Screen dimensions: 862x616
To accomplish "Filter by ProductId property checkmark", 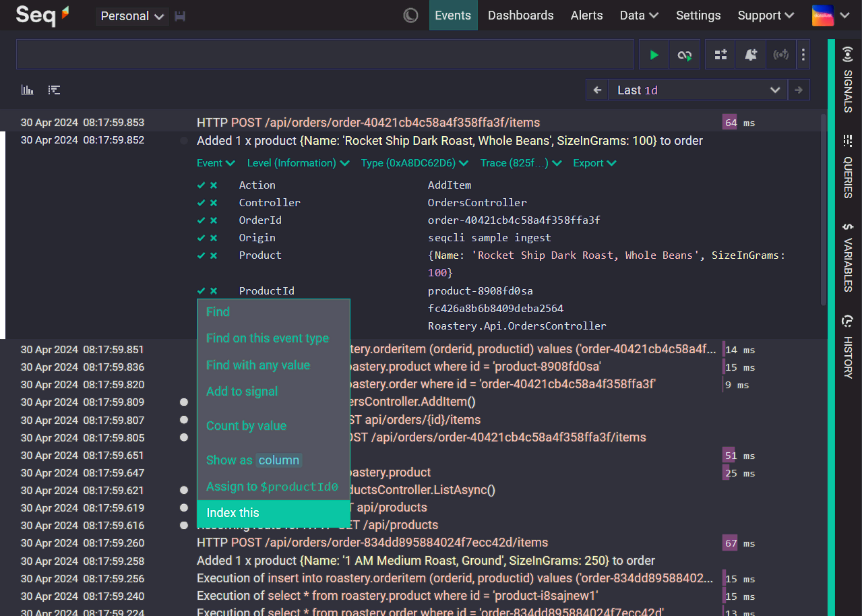I will pos(201,290).
